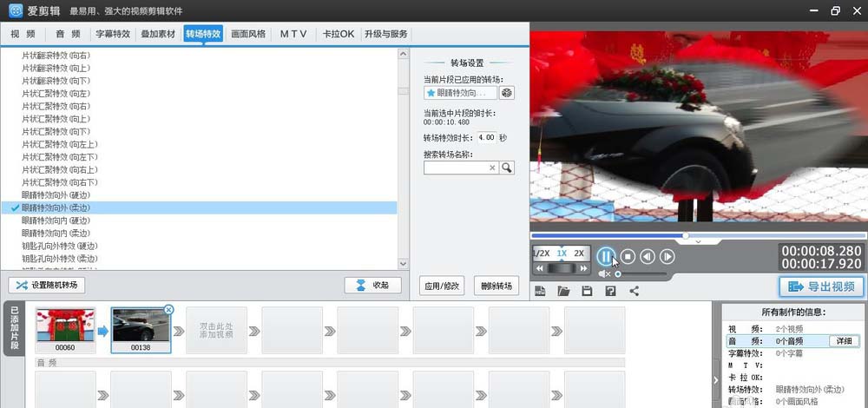
Task: Set playback speed to 1X
Action: tap(562, 253)
